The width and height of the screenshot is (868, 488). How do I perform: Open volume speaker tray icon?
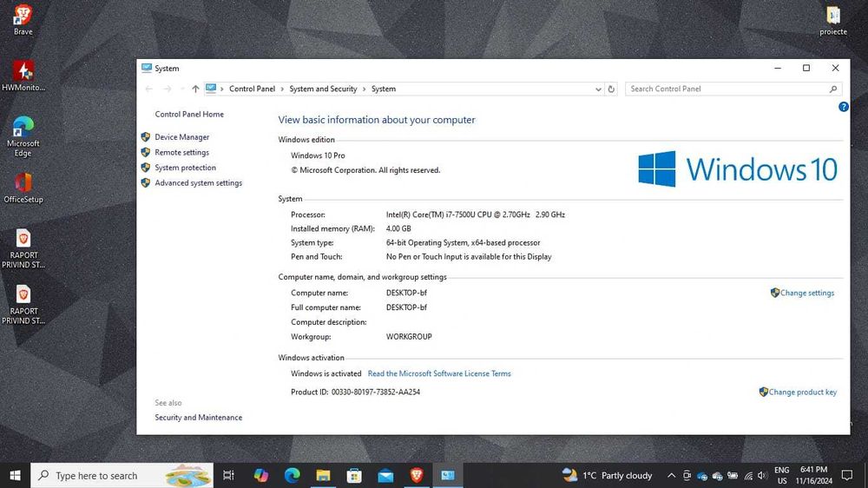coord(762,475)
